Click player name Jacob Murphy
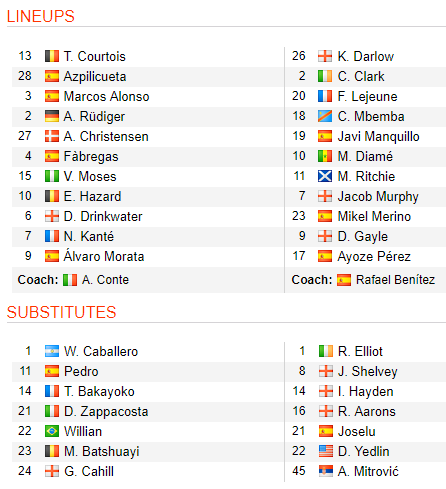 coord(378,197)
